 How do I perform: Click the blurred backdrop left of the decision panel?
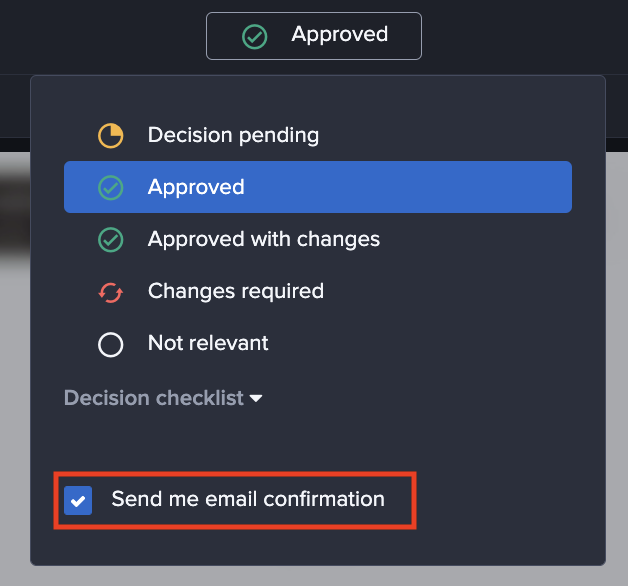click(14, 300)
